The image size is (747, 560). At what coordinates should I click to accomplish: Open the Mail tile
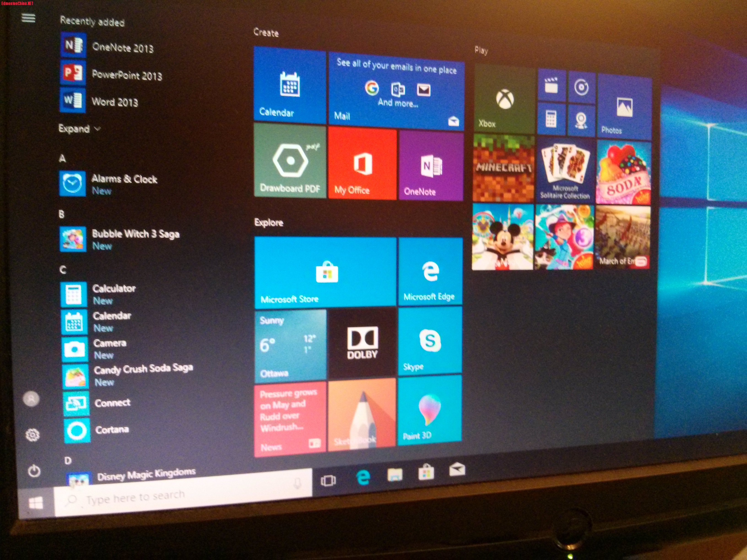tap(396, 91)
